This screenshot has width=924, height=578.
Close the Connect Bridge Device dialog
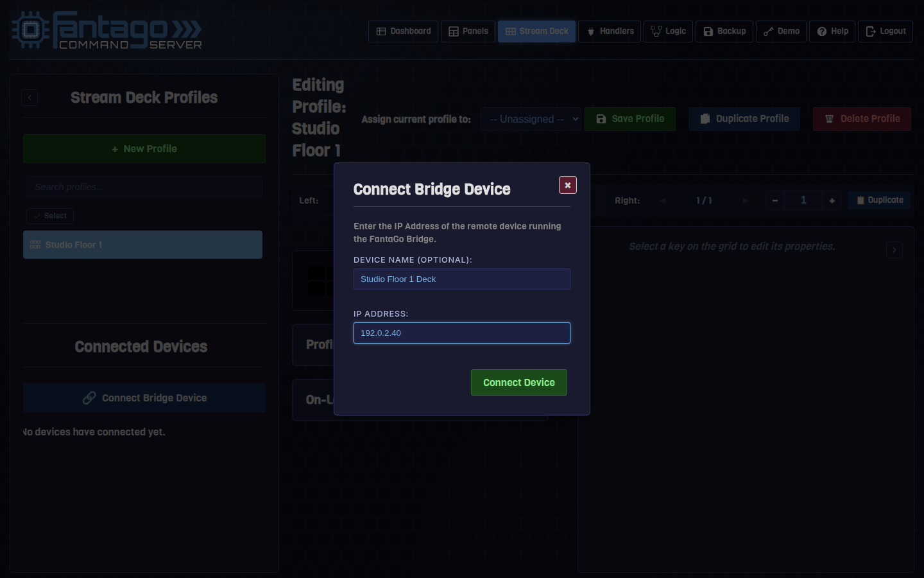pos(568,185)
